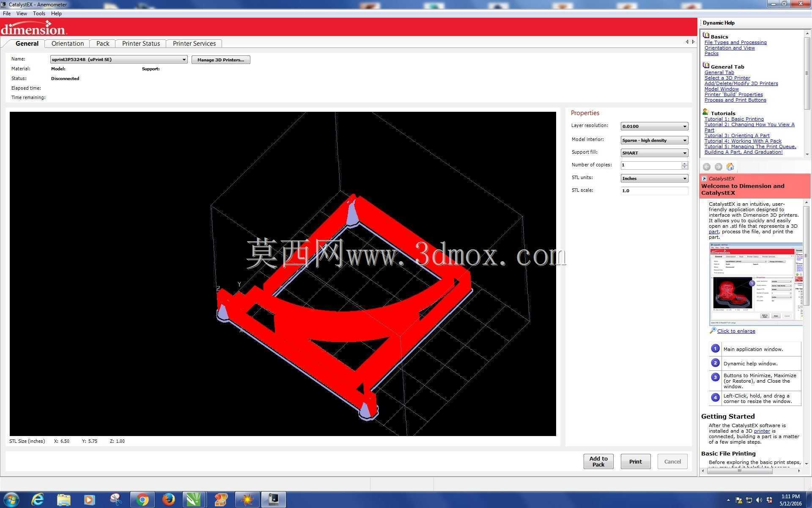Open the File menu

point(7,14)
